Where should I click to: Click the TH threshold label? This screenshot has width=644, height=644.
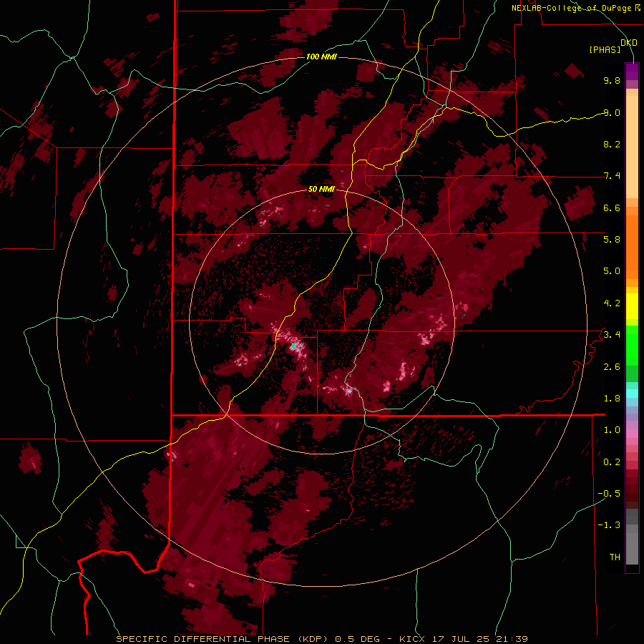pos(615,557)
